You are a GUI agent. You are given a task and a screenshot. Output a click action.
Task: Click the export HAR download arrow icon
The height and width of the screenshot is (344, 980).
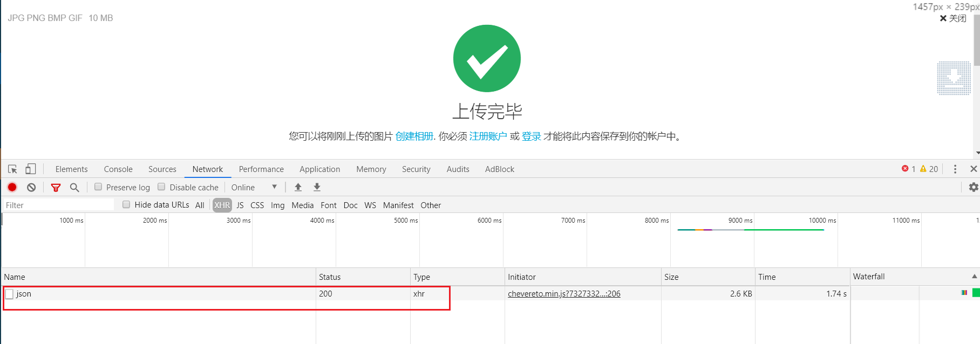(317, 187)
